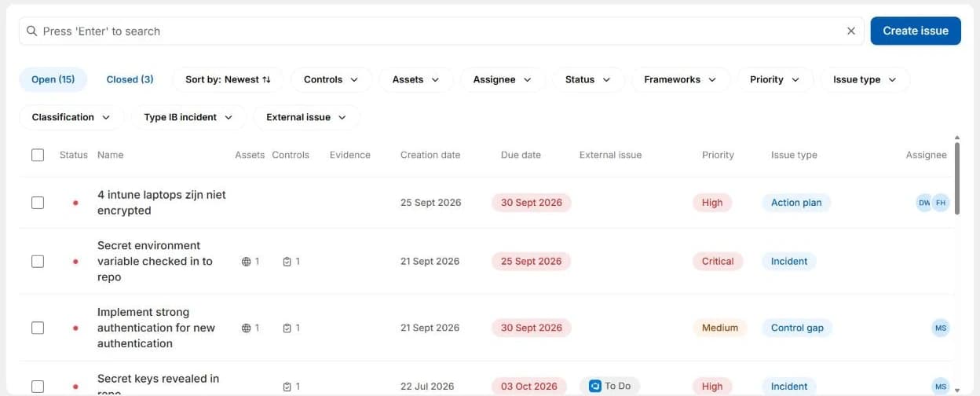Click the DW assignee avatar
This screenshot has height=396, width=980.
pos(924,203)
